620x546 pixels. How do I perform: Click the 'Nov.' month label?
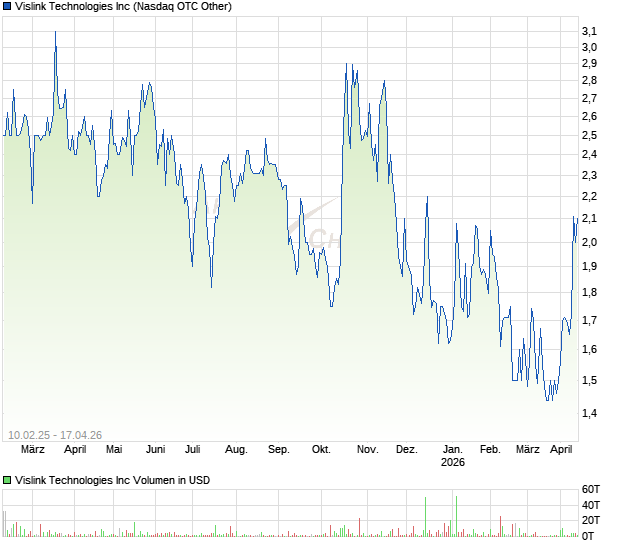pos(367,450)
